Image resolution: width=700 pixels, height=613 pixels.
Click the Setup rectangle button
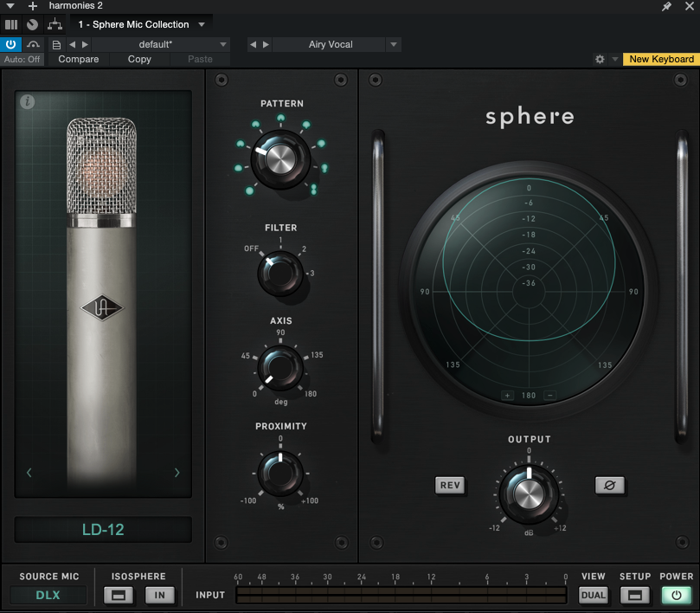click(635, 595)
